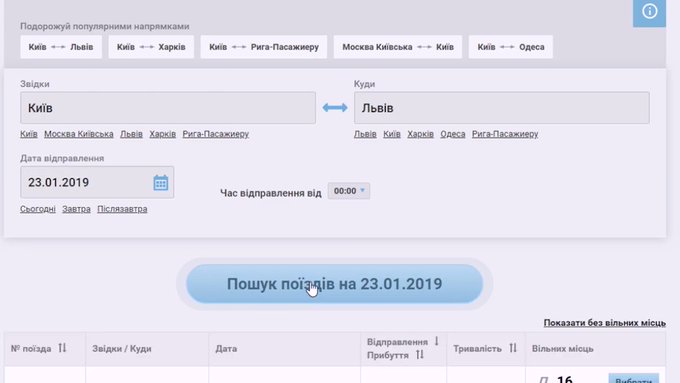Choose popular route Київ – Рига-Пасажиеру

pos(264,47)
